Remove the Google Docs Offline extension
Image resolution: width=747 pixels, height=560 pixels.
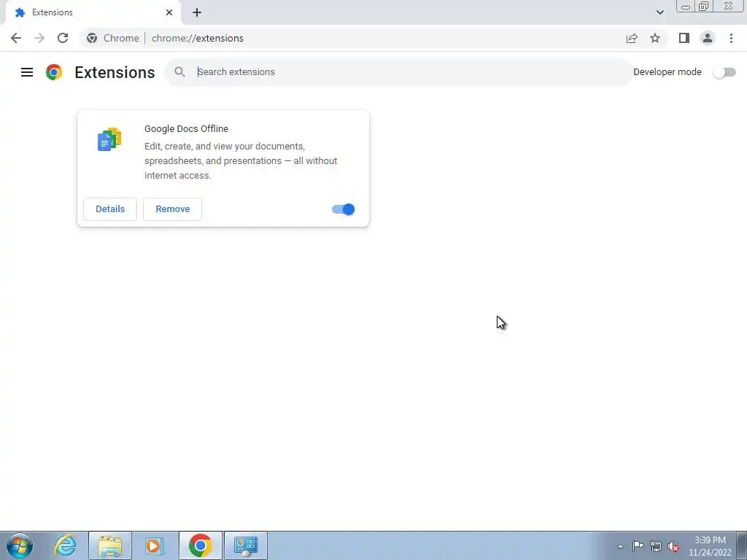tap(172, 209)
